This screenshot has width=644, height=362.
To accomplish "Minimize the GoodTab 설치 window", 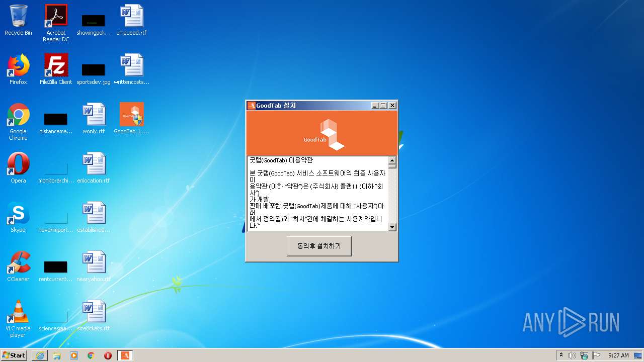I will click(375, 106).
